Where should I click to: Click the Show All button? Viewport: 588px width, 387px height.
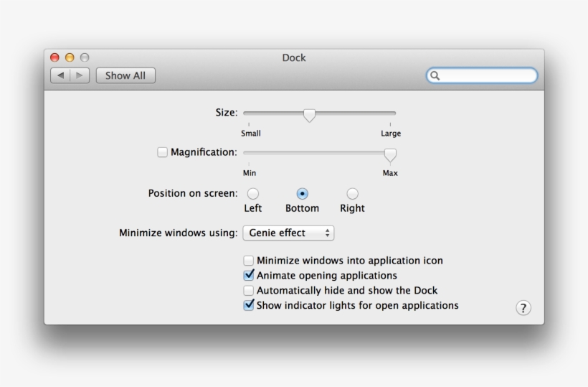[x=125, y=75]
